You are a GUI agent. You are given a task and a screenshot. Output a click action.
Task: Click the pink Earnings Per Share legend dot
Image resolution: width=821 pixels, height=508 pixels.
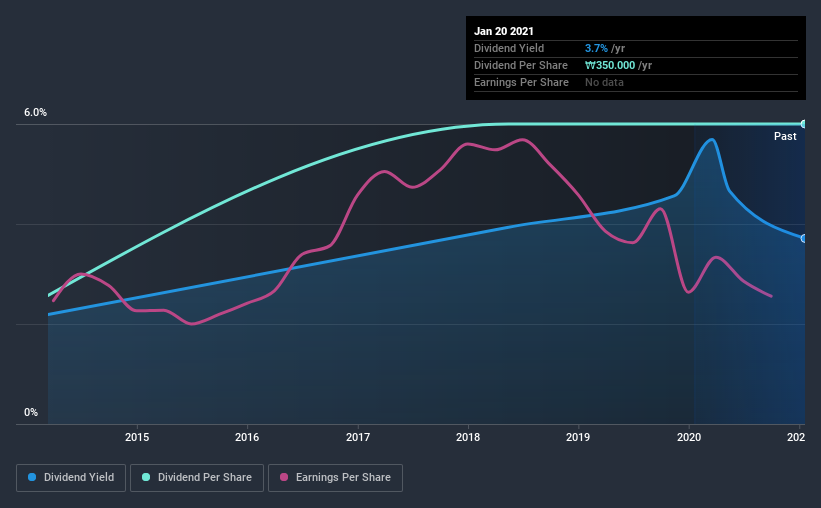tap(284, 477)
